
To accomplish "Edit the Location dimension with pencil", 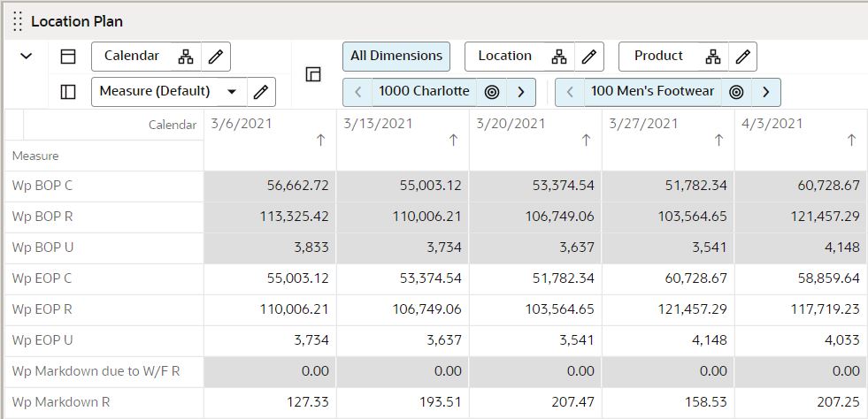I will click(589, 57).
